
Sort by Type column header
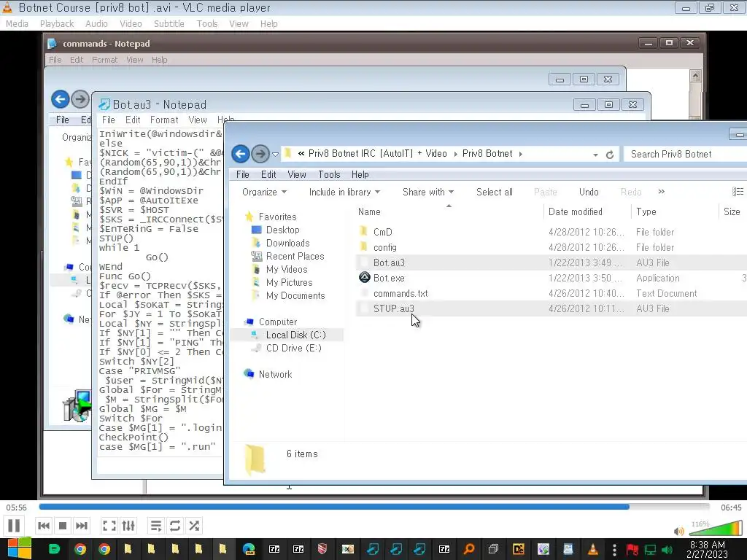coord(646,212)
